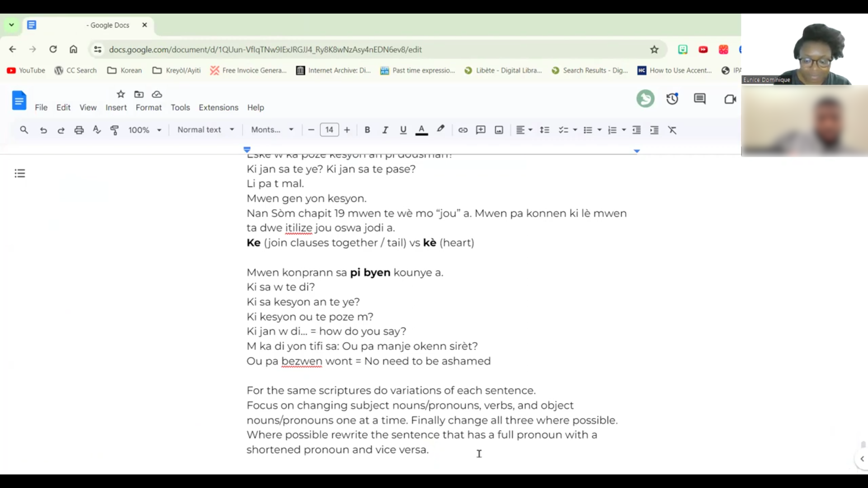Select the paint format tool
The width and height of the screenshot is (868, 488).
114,130
